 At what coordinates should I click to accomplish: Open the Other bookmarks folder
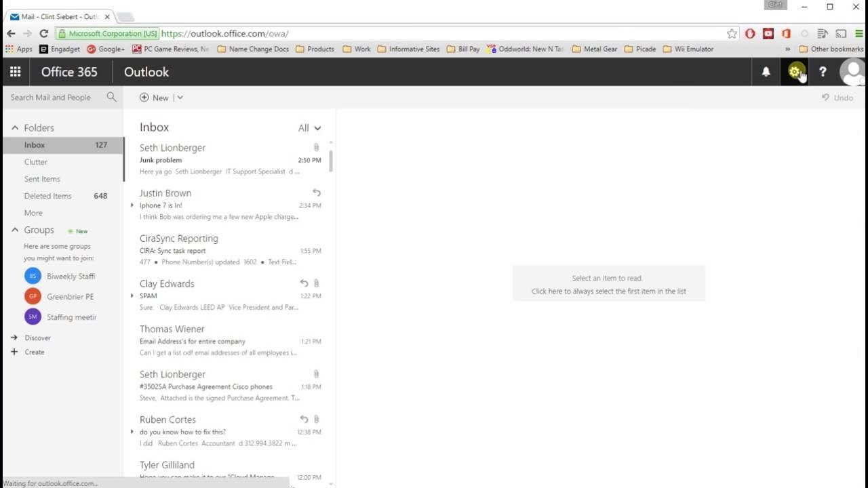(x=831, y=49)
